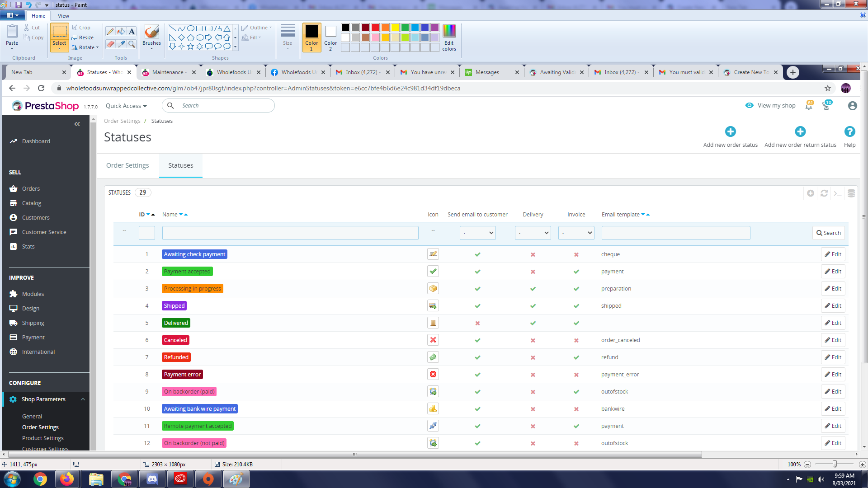Select the Magnifier tool
The height and width of the screenshot is (488, 868).
(x=132, y=44)
